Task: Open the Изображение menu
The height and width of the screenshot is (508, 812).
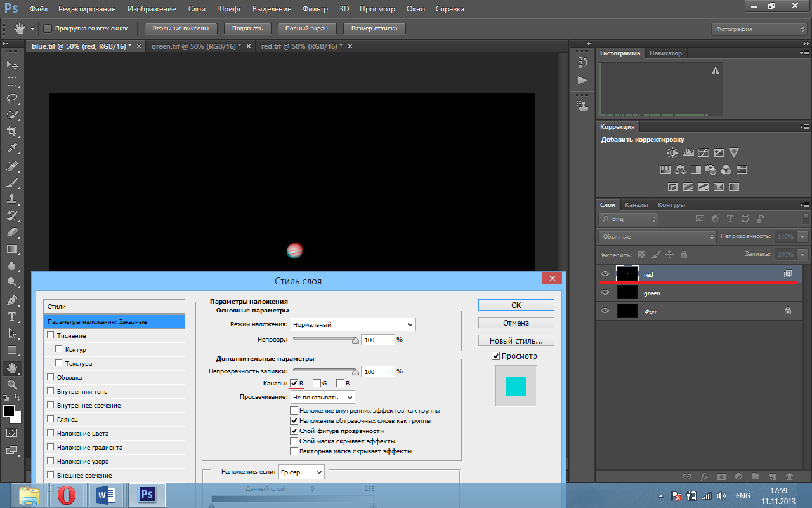Action: (152, 9)
